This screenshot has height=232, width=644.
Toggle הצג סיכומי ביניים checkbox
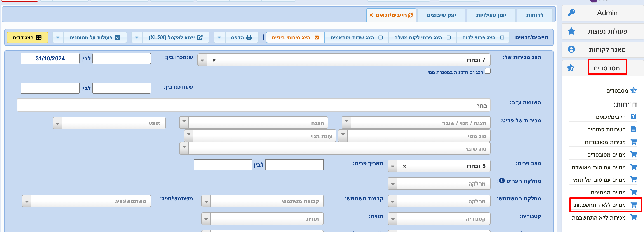317,37
